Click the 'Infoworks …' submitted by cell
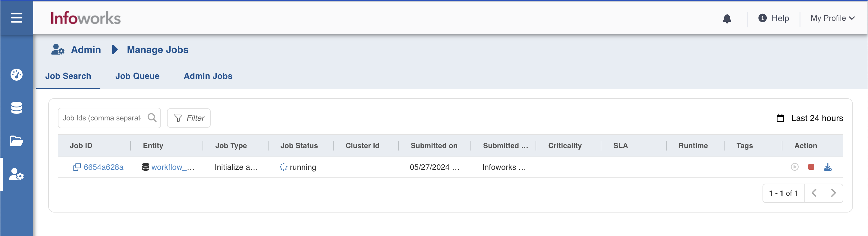868x236 pixels. (x=504, y=167)
